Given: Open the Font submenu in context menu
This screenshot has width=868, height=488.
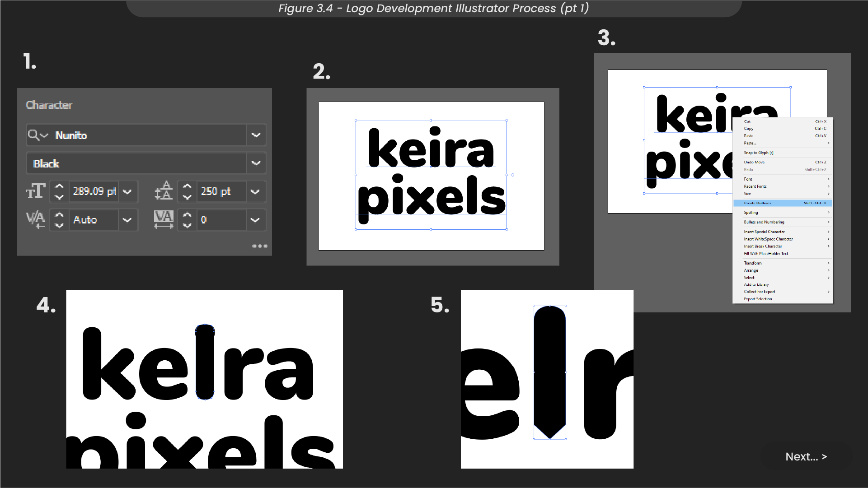Looking at the screenshot, I should (783, 179).
